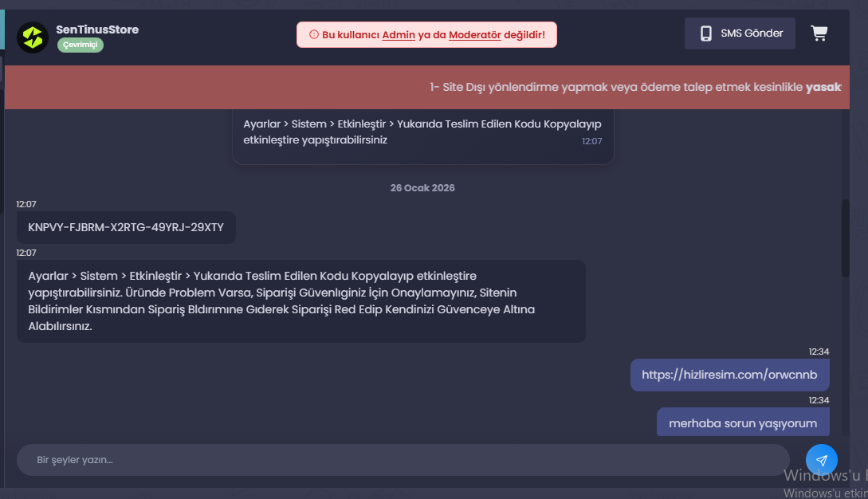
Task: Focus the "Bir şeyler yazın..." message field
Action: click(x=403, y=460)
